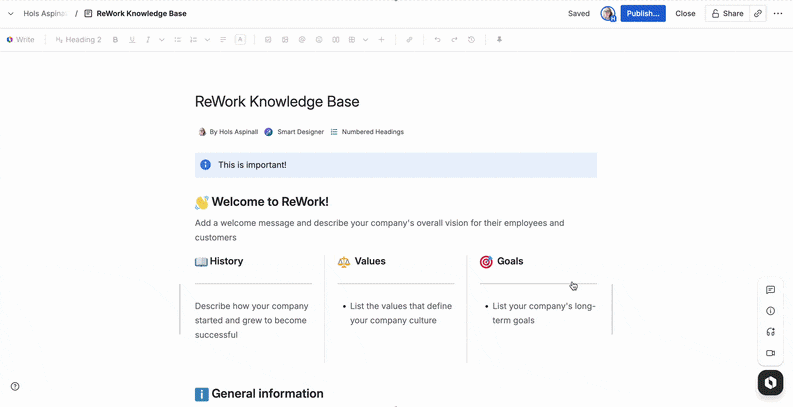Viewport: 793px width, 407px height.
Task: Add a hyperlink from the toolbar
Action: pyautogui.click(x=410, y=39)
